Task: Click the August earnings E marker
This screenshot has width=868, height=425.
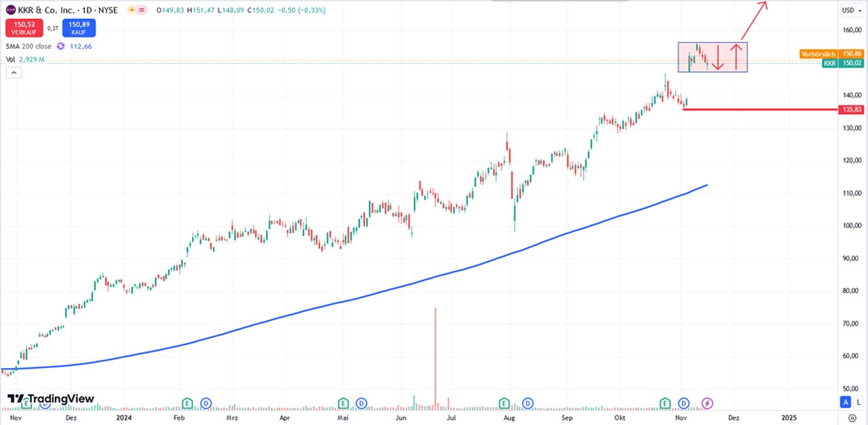Action: click(x=505, y=403)
